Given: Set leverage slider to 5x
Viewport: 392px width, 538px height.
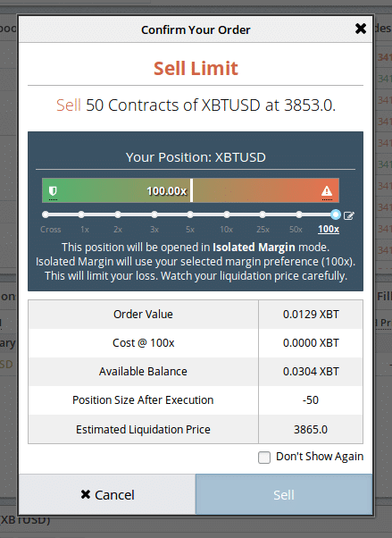Looking at the screenshot, I should click(x=190, y=214).
